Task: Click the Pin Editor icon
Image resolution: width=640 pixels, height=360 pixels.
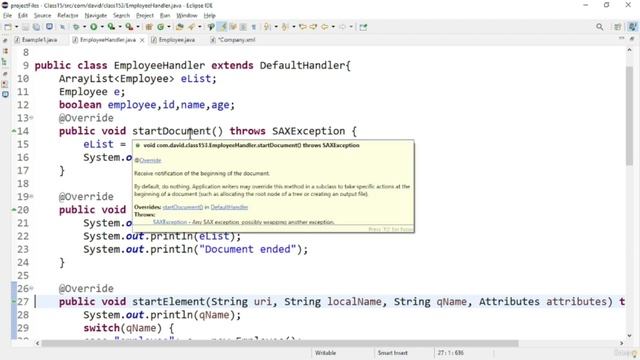Action: 363,27
